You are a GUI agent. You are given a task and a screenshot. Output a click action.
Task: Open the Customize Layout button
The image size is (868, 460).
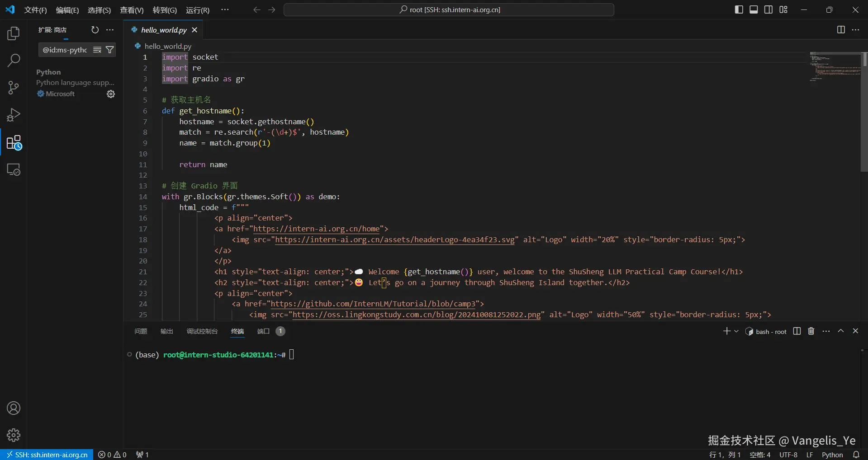pos(783,9)
